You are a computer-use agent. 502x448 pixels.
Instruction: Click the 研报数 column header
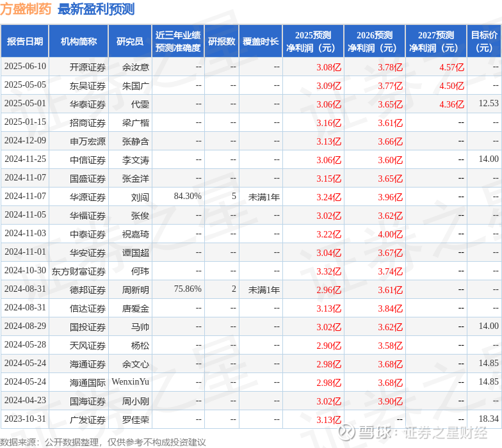coord(222,41)
